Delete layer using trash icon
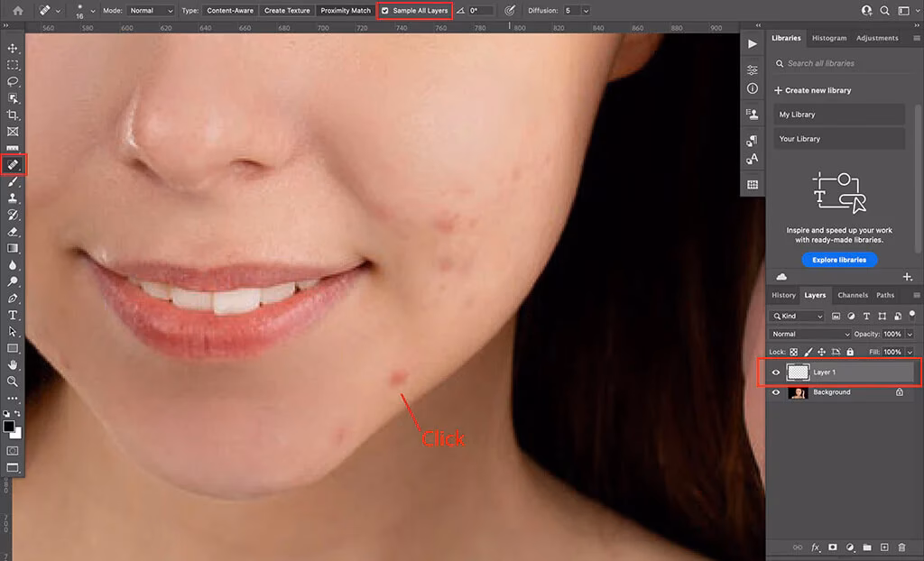This screenshot has height=561, width=924. point(901,547)
